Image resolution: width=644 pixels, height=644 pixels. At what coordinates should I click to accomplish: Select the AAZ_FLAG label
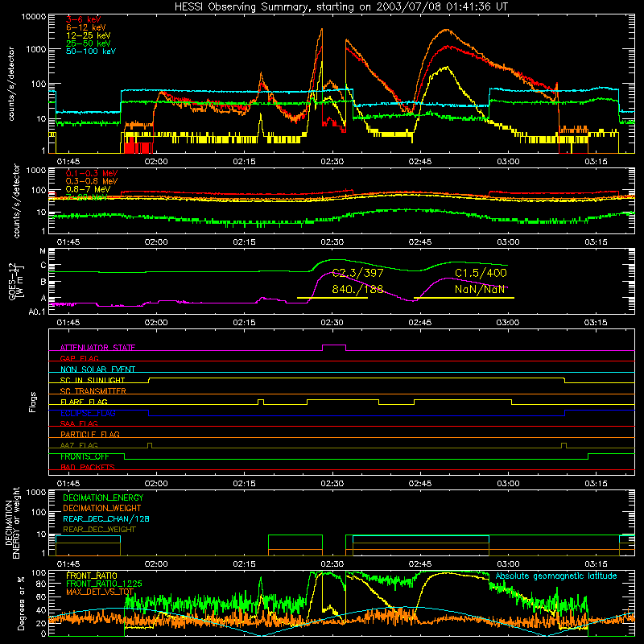[x=79, y=445]
